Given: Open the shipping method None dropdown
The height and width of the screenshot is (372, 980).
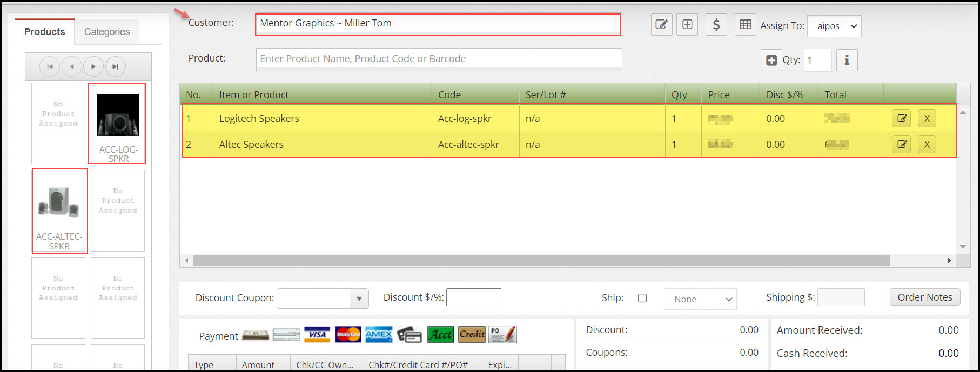Looking at the screenshot, I should click(x=700, y=299).
